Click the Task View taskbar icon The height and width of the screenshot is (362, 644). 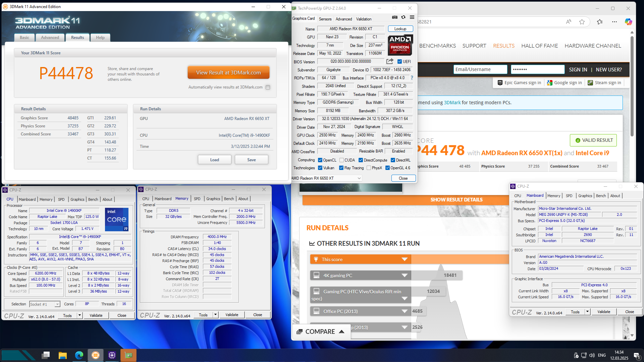click(x=46, y=355)
